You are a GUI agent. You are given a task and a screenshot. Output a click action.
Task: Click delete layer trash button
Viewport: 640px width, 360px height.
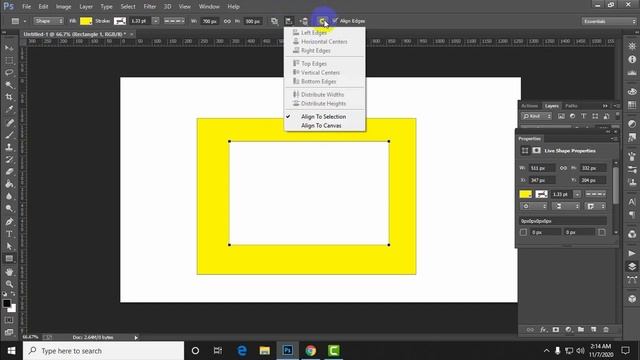tap(606, 329)
